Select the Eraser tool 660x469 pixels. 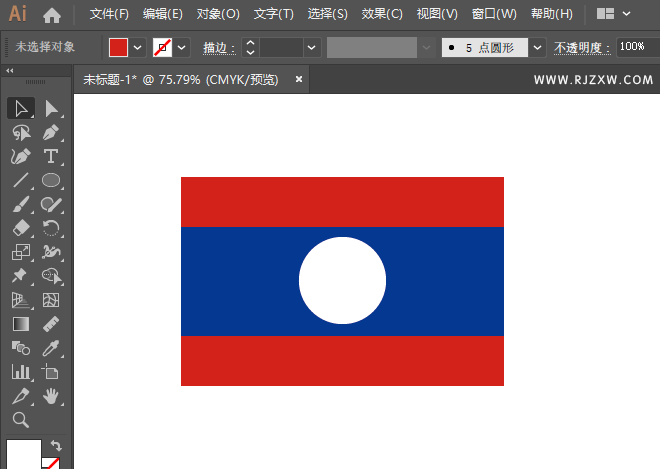pyautogui.click(x=21, y=228)
